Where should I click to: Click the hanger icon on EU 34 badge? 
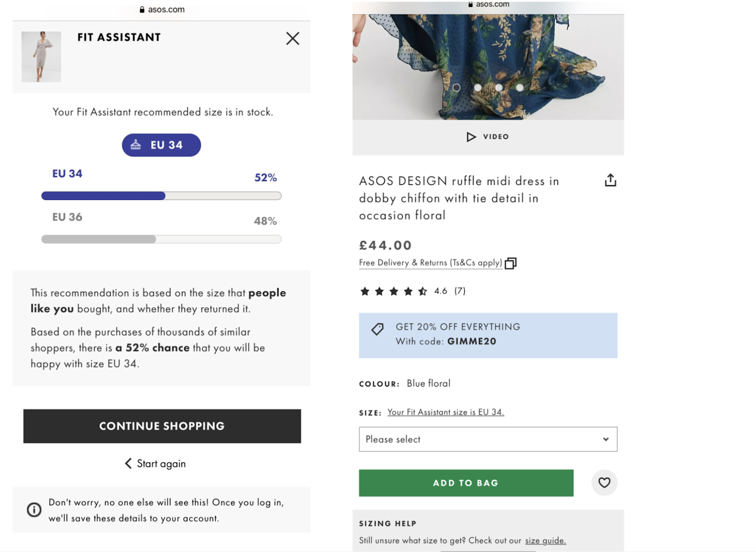coord(135,145)
